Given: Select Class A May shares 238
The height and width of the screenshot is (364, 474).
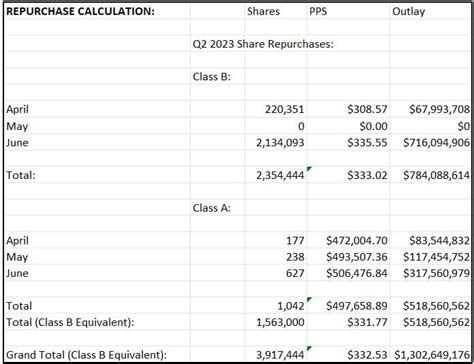Looking at the screenshot, I should pos(295,257).
